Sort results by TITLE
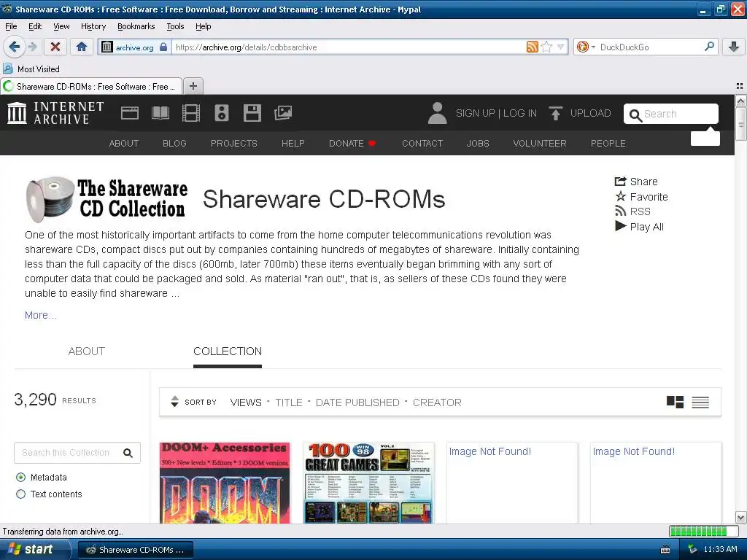Image resolution: width=747 pixels, height=560 pixels. 289,402
